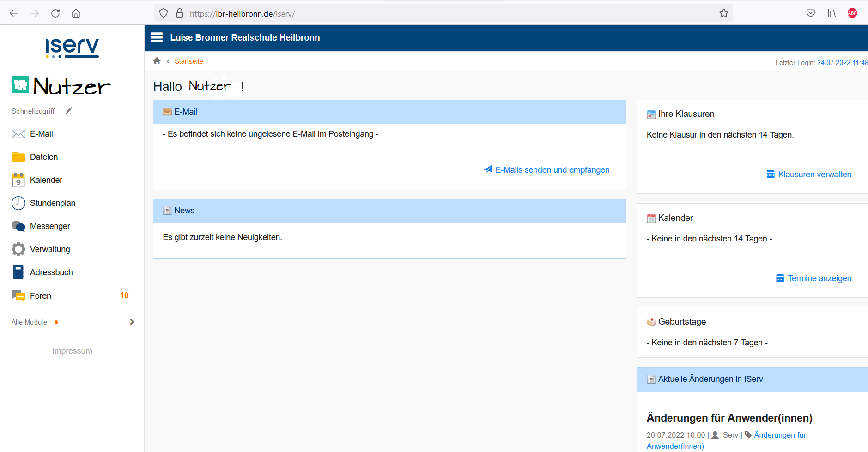Click Termine anzeigen link
The image size is (868, 452).
pyautogui.click(x=819, y=278)
